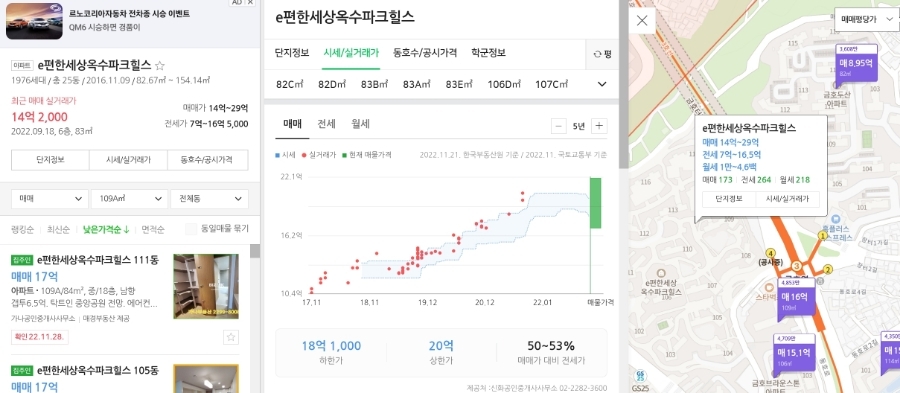Show the 월세 price chart tab

coord(360,124)
